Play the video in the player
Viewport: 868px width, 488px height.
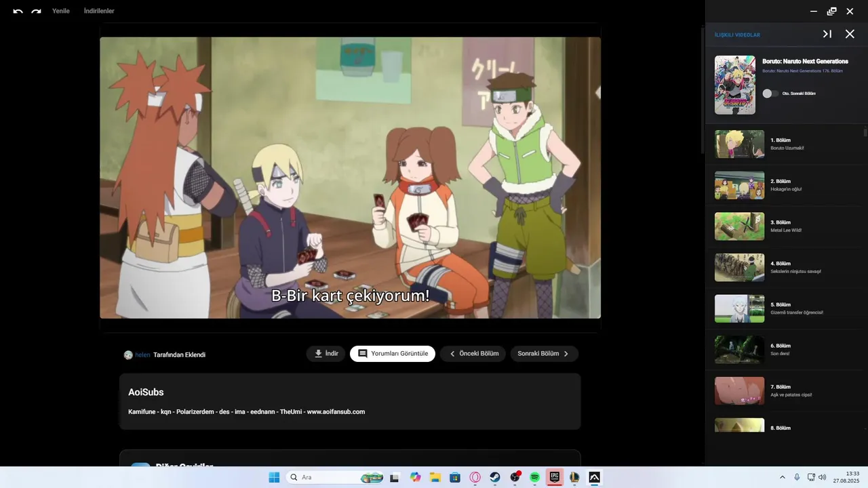point(350,178)
